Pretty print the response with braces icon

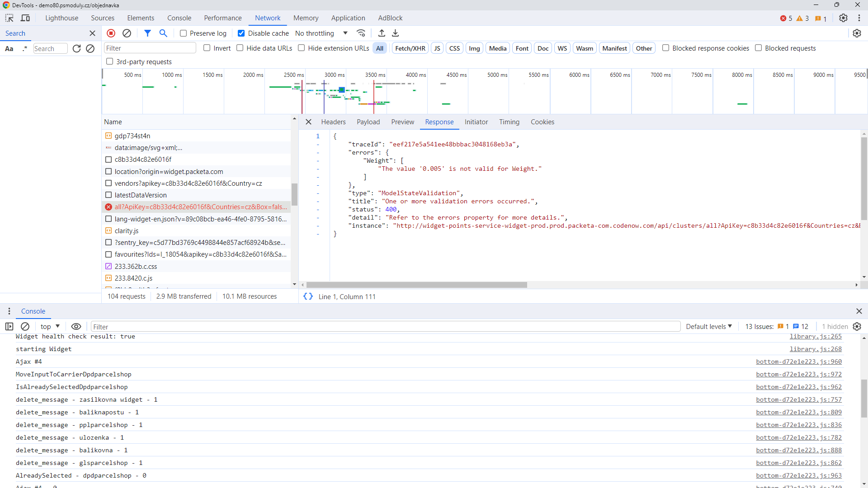(308, 296)
